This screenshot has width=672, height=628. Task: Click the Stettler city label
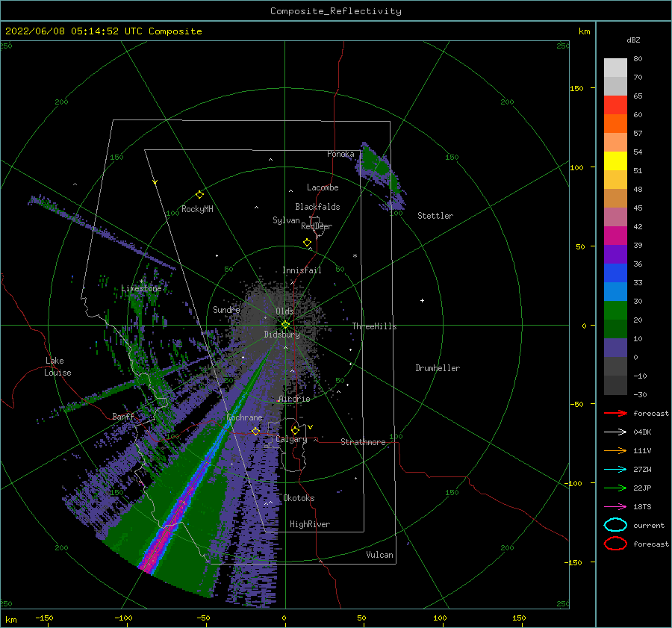coord(435,216)
